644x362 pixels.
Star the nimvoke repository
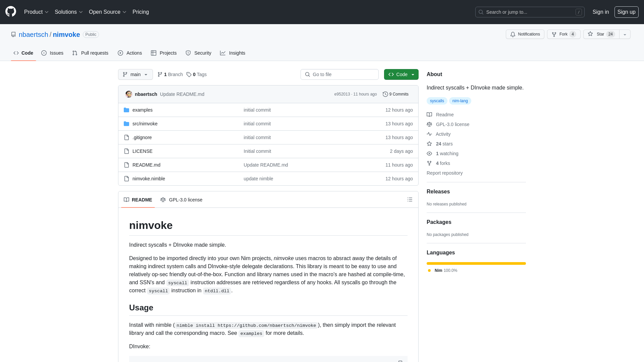click(601, 34)
